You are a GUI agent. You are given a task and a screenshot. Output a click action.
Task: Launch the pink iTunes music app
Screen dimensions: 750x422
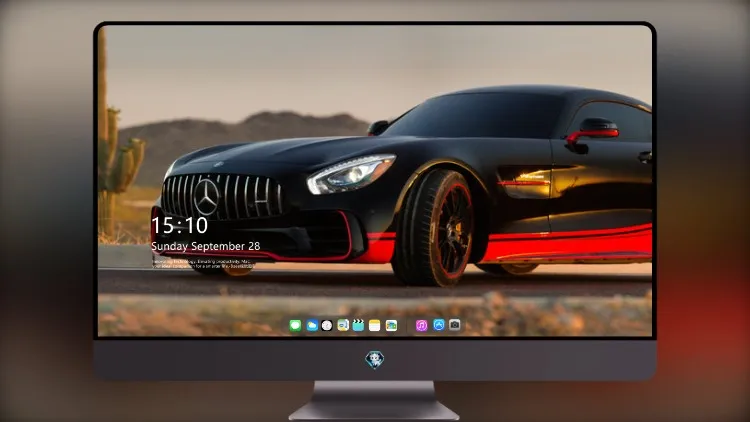pyautogui.click(x=421, y=326)
